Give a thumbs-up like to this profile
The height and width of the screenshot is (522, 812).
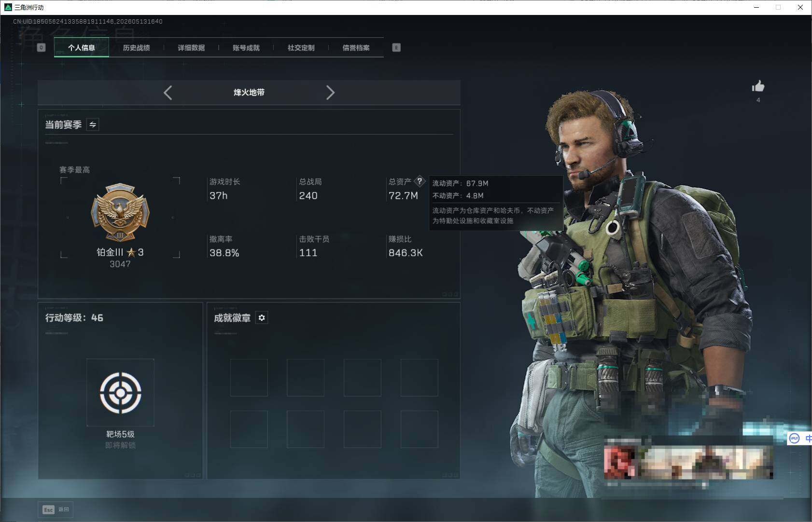point(758,86)
